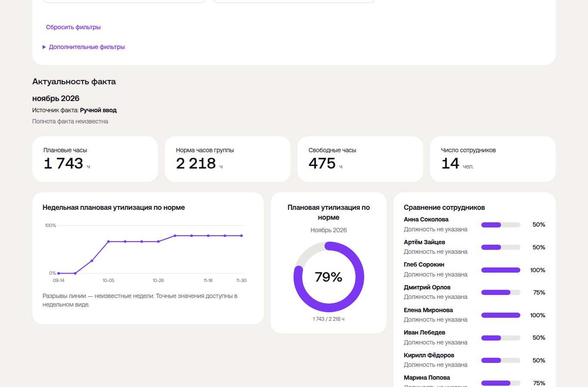Select the 10-05 point on line chart
This screenshot has height=387, width=588.
[108, 242]
